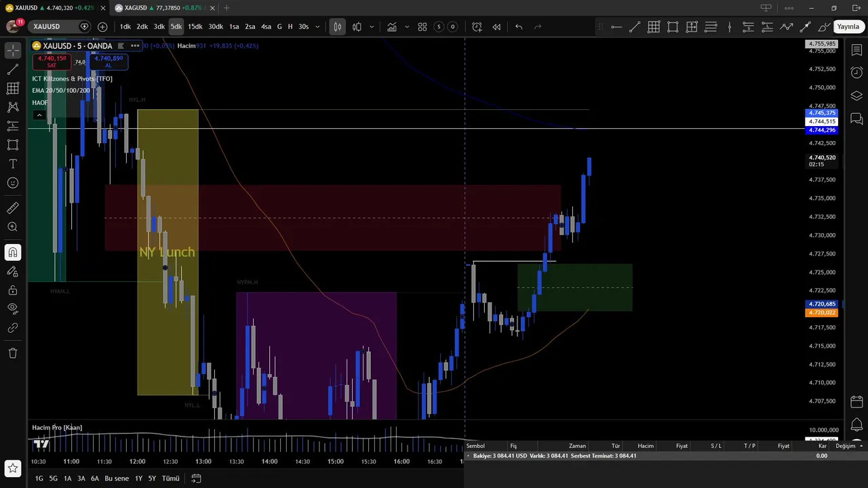Select the Text annotation tool
Viewport: 868px width, 488px height.
[x=12, y=164]
